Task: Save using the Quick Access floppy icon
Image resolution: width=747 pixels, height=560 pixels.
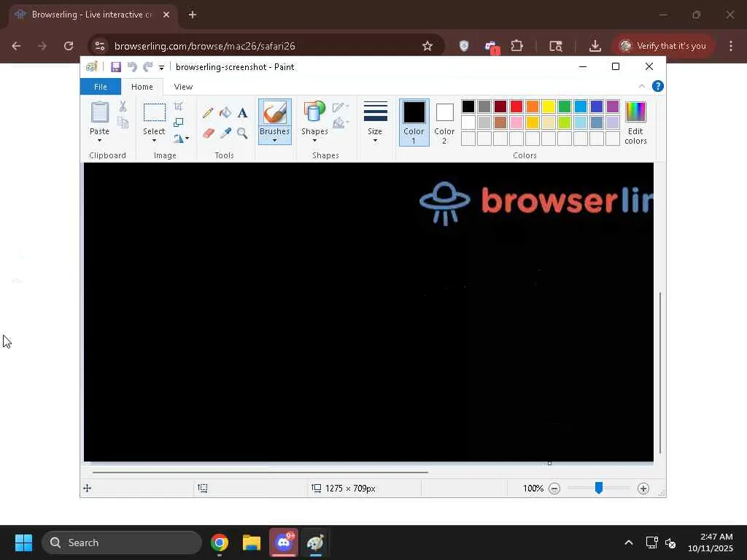Action: click(x=116, y=67)
